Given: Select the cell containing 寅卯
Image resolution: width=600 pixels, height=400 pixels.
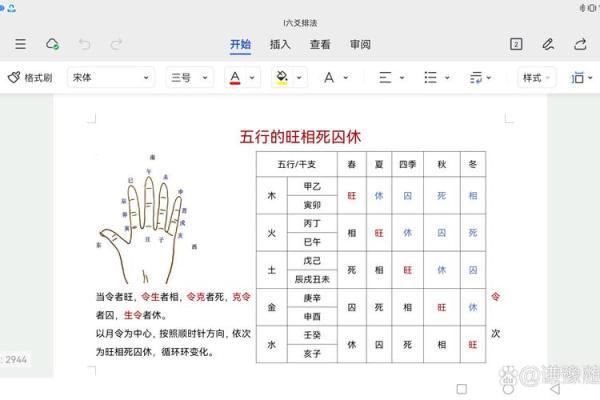Looking at the screenshot, I should pyautogui.click(x=312, y=205).
